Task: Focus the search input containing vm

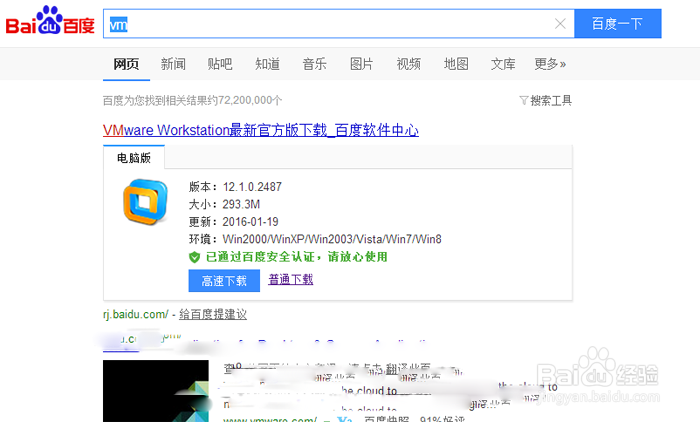Action: click(x=338, y=24)
